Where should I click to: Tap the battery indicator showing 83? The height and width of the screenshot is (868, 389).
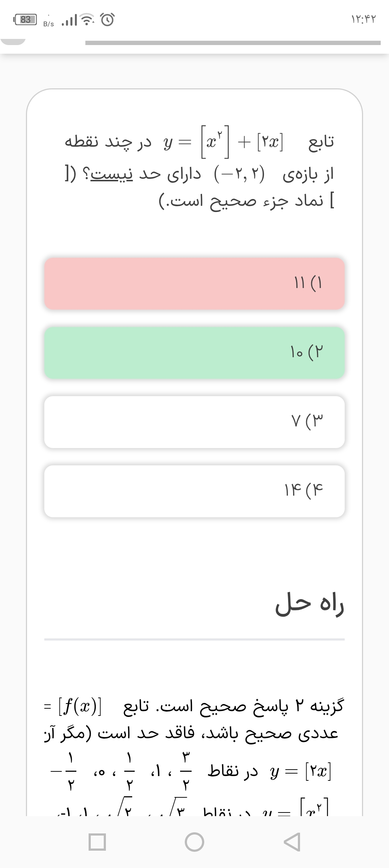[25, 19]
